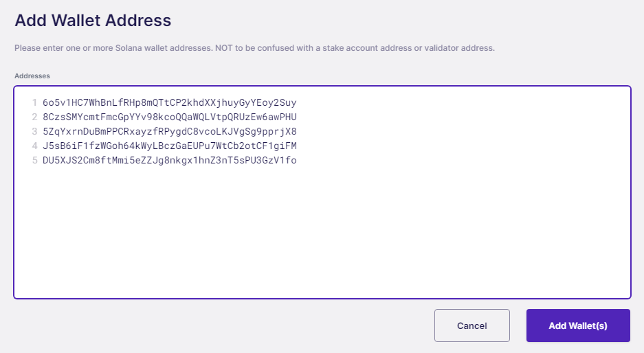The height and width of the screenshot is (353, 644).
Task: Click line number 5 in the editor
Action: 34,160
